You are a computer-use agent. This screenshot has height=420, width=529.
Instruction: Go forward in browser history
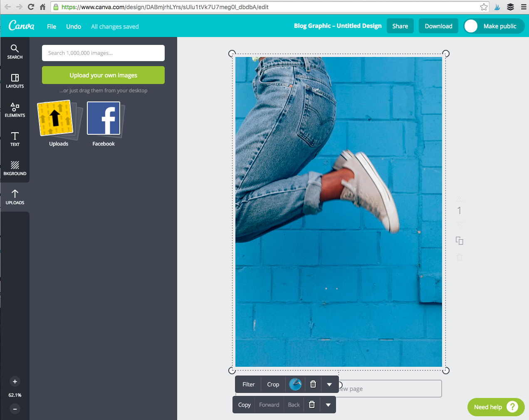pyautogui.click(x=19, y=7)
